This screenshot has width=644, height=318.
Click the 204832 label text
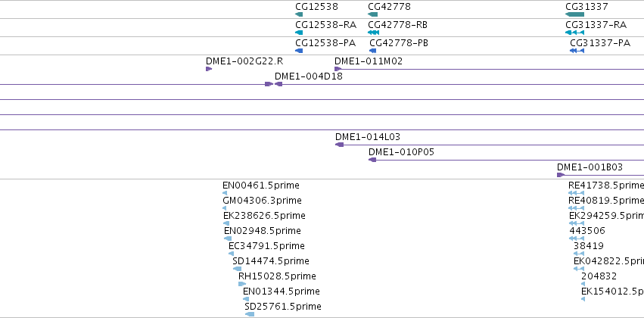pos(599,276)
